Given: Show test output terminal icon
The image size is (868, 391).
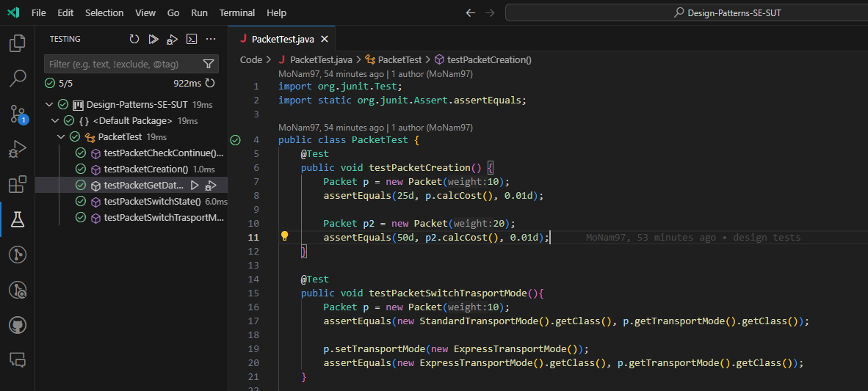Looking at the screenshot, I should click(191, 40).
